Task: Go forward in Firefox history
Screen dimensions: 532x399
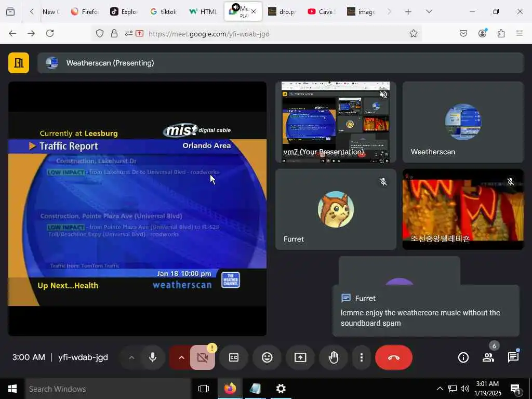Action: coord(31,33)
